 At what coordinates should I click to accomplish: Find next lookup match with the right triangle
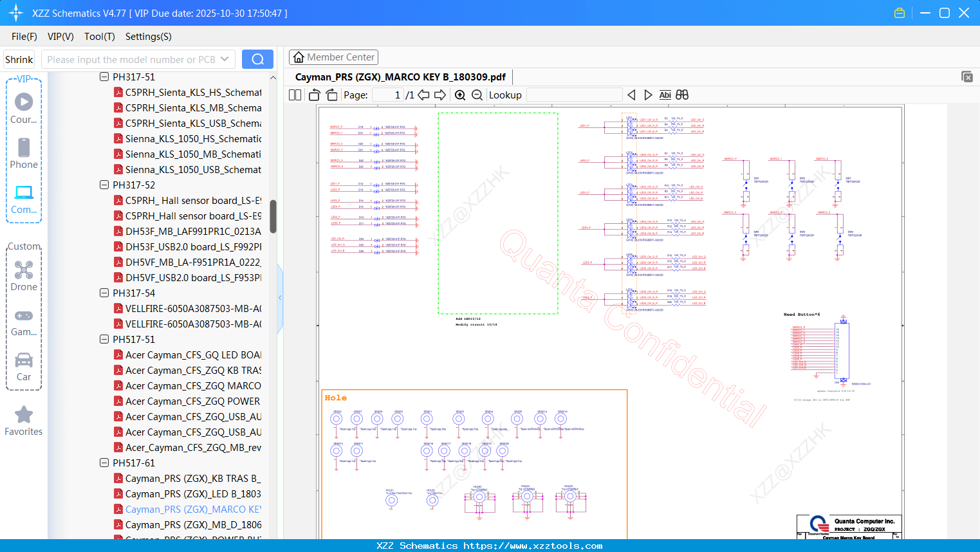click(648, 95)
